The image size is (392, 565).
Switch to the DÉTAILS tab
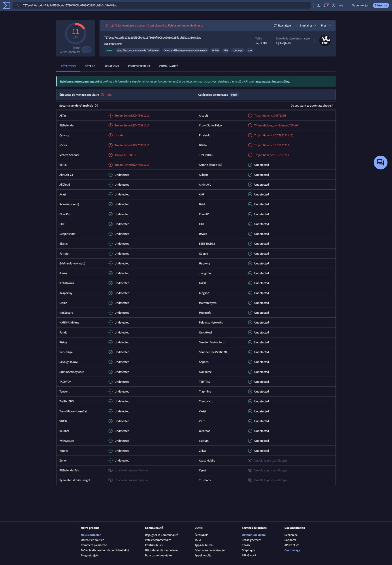(90, 66)
